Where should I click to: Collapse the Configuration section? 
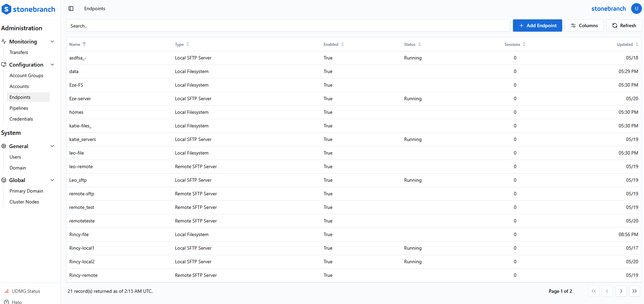coord(52,65)
